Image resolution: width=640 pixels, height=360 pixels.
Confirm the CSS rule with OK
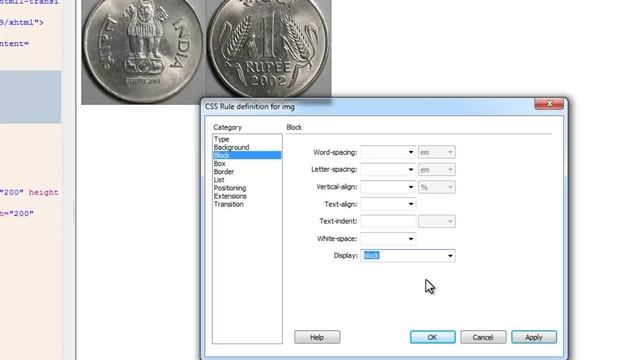tap(433, 337)
